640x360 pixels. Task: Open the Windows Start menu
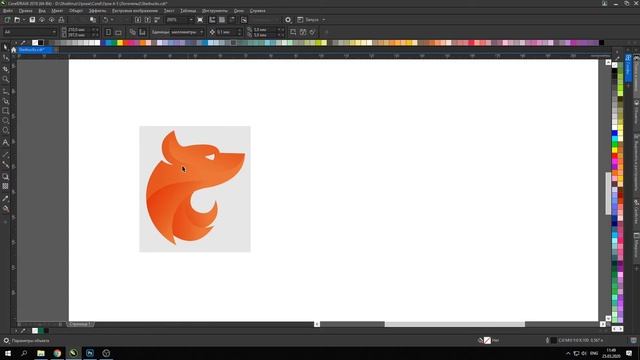7,353
